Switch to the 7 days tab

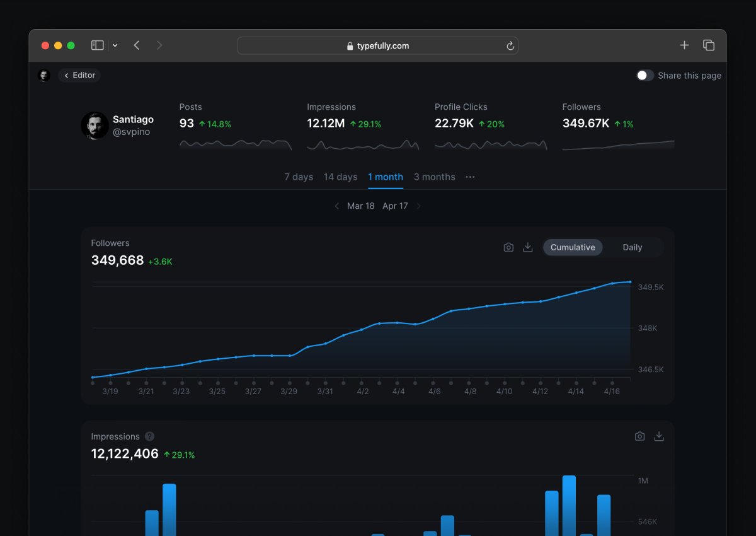[x=298, y=177]
